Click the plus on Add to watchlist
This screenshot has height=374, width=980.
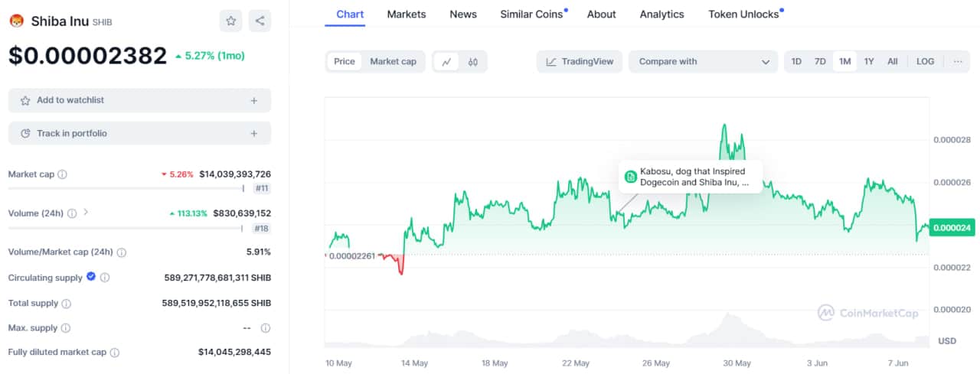[253, 100]
